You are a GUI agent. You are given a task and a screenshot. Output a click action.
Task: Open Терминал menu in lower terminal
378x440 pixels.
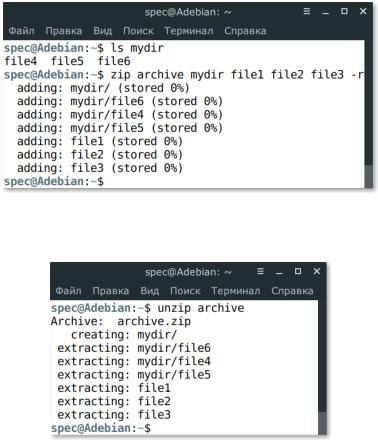[236, 291]
